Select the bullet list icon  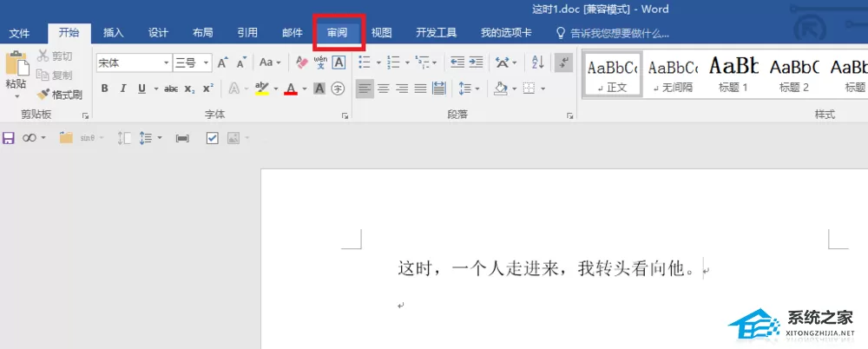point(365,63)
